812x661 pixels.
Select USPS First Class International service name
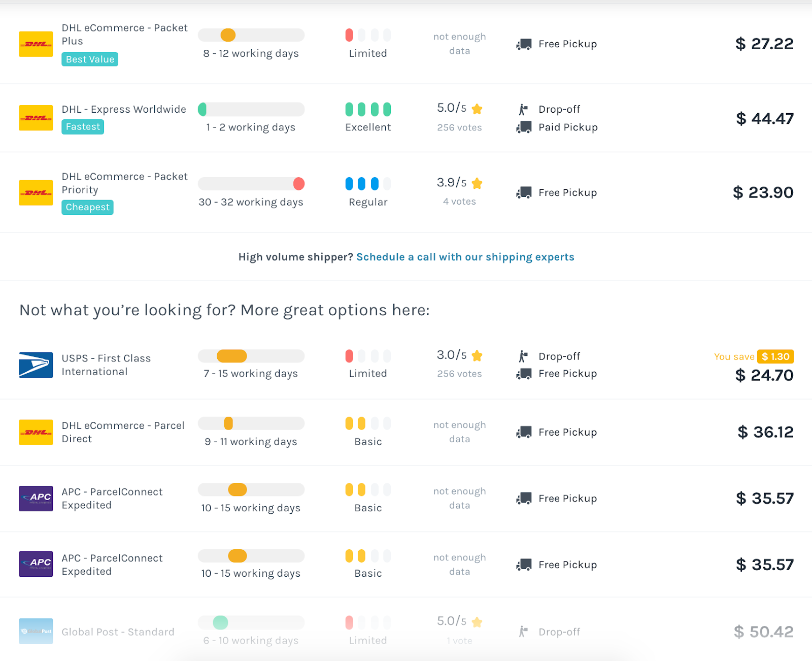[x=106, y=365]
